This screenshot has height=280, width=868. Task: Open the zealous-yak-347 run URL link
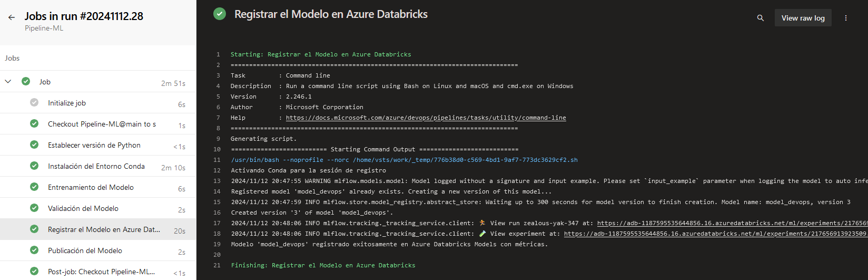click(x=732, y=223)
